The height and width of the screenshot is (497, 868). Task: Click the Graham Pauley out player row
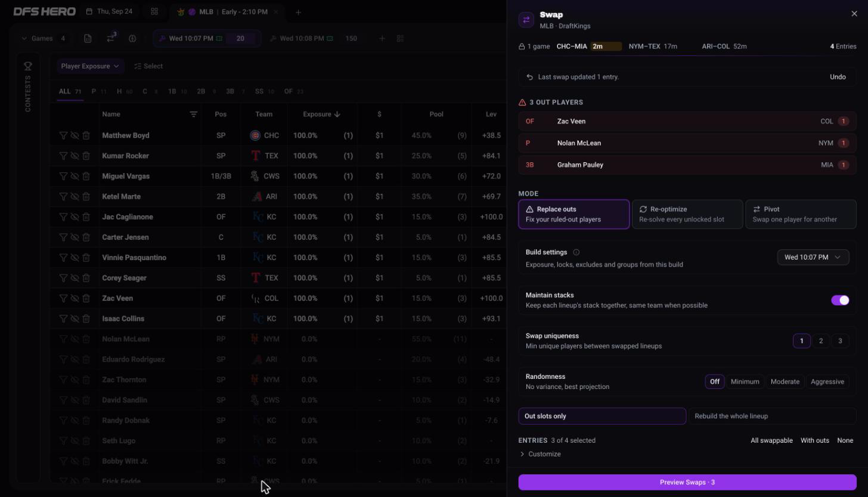point(687,165)
